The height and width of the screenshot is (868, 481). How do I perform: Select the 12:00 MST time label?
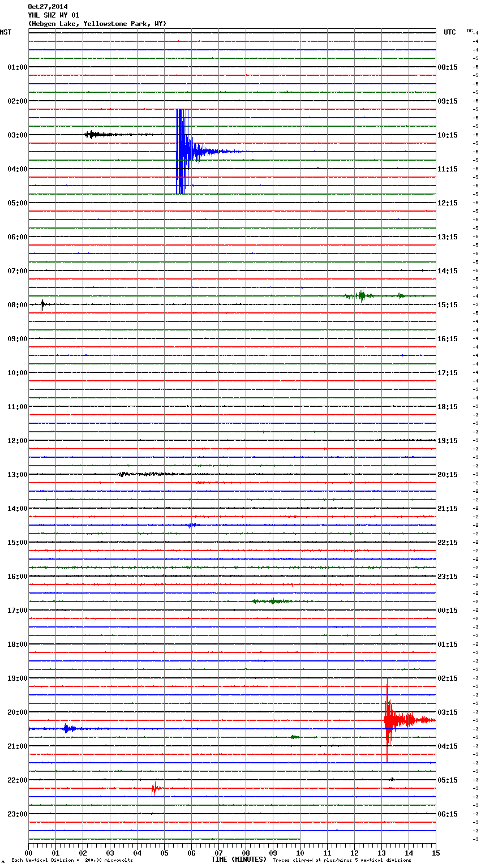click(18, 441)
